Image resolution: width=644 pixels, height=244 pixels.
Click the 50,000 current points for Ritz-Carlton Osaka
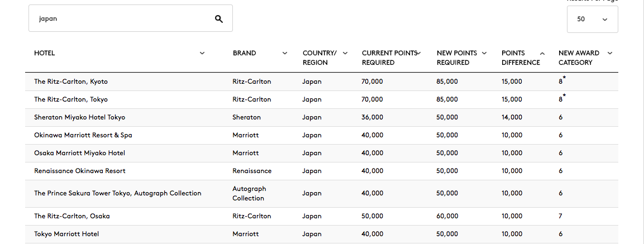pyautogui.click(x=372, y=216)
